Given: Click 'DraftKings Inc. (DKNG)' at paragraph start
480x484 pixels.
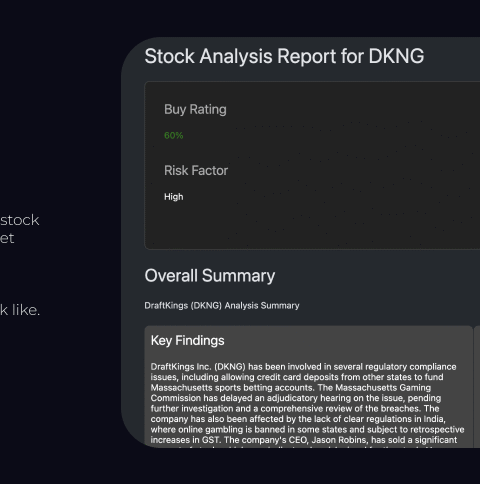Looking at the screenshot, I should point(198,367).
